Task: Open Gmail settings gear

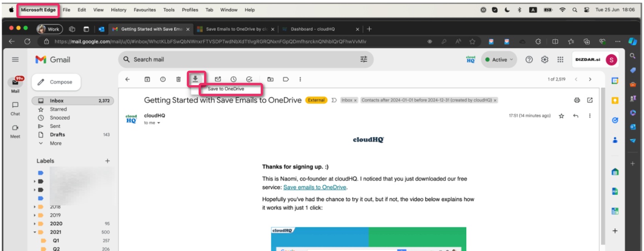Action: 545,59
